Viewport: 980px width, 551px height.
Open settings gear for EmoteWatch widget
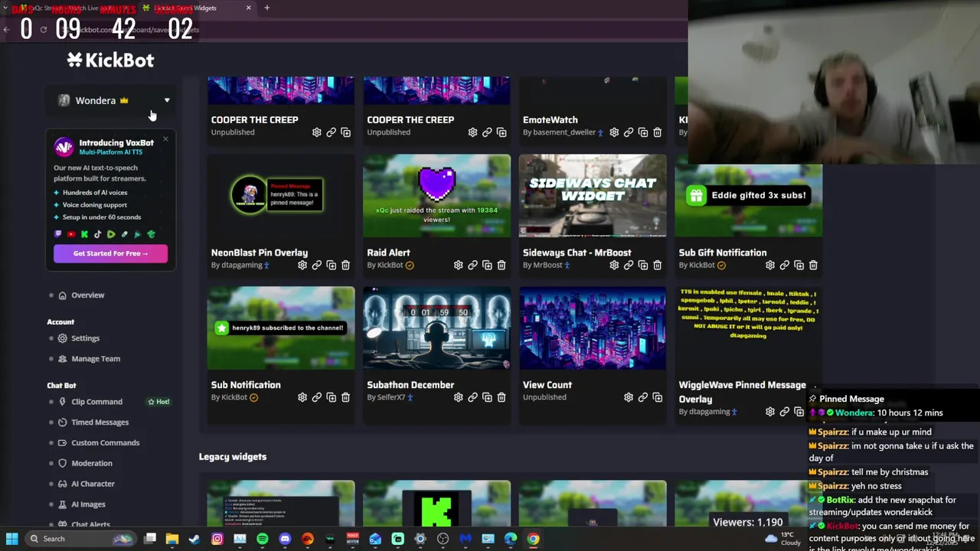click(614, 132)
